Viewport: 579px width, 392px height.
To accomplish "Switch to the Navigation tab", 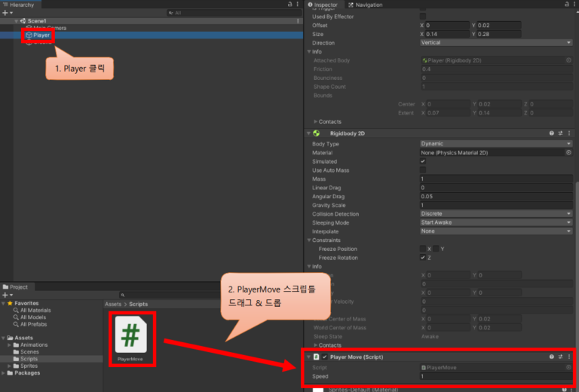I will 365,5.
